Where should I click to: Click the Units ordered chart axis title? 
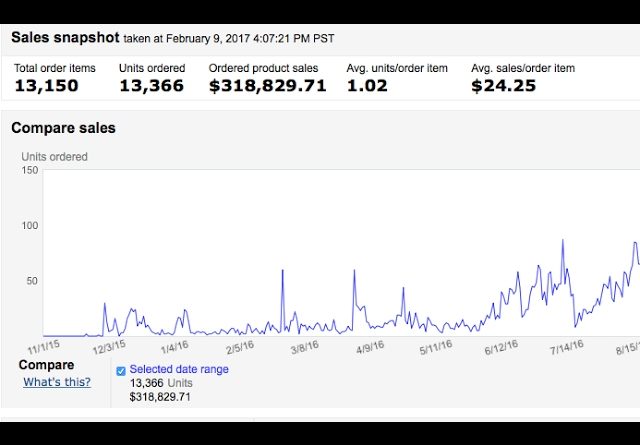tap(55, 157)
